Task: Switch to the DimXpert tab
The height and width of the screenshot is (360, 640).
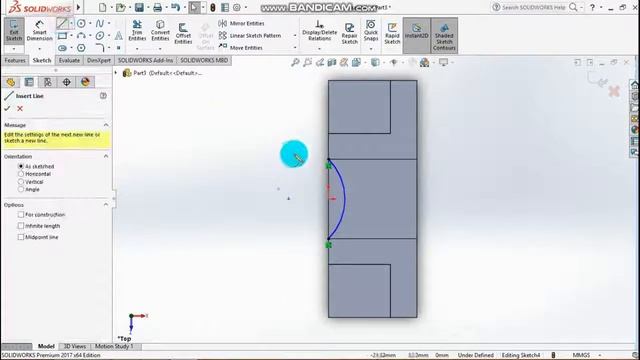Action: pyautogui.click(x=99, y=60)
